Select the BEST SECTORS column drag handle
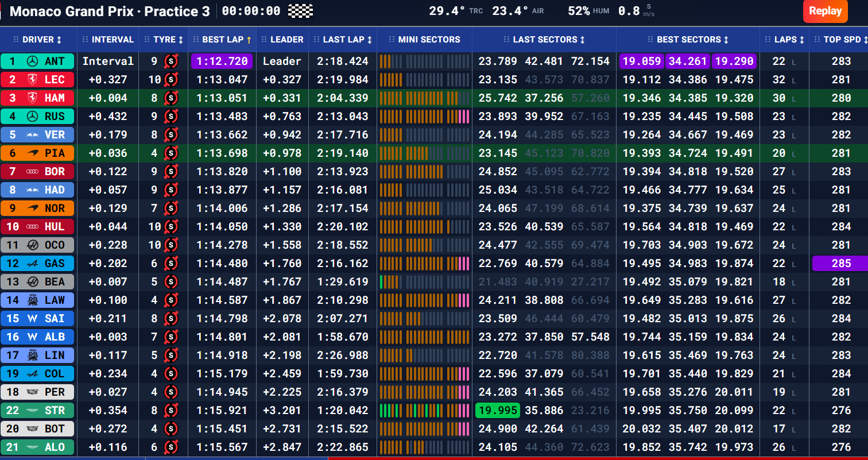The image size is (868, 460). (x=650, y=40)
